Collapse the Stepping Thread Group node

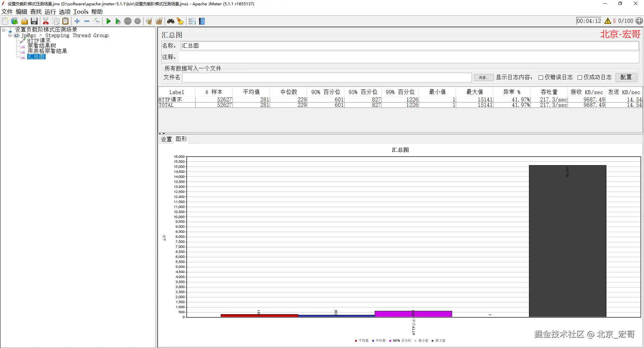click(x=10, y=35)
